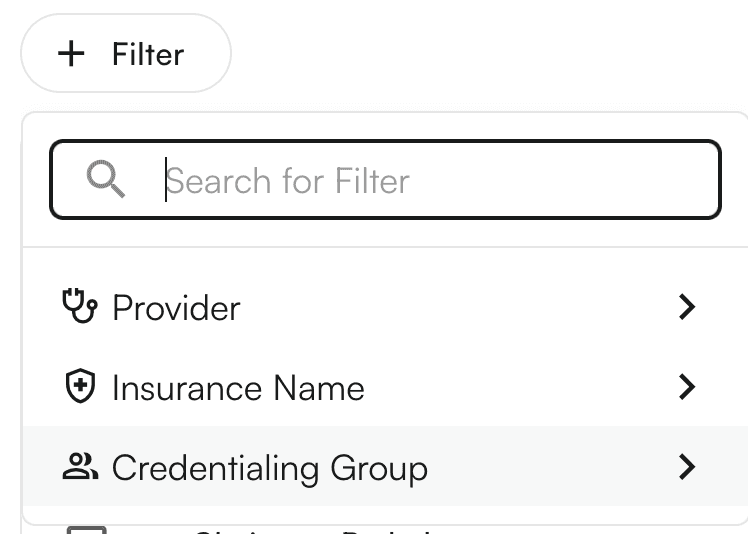Expand the Insurance Name chevron
The width and height of the screenshot is (748, 534).
click(686, 387)
